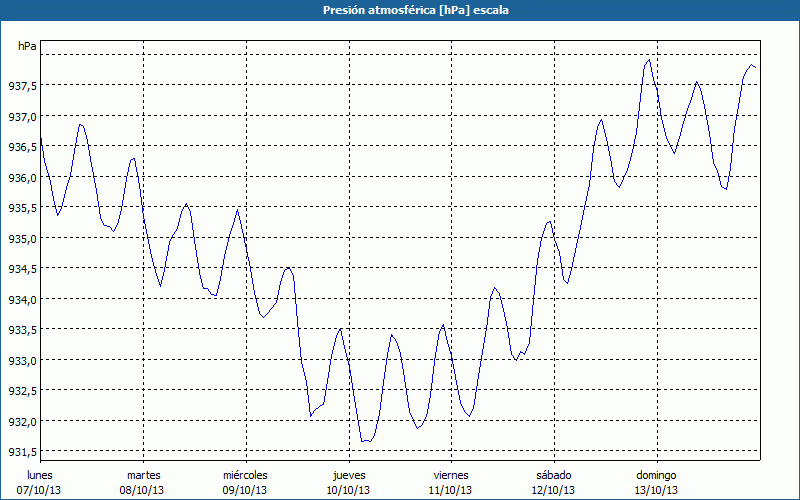The height and width of the screenshot is (500, 800).
Task: Click the chart title 'Presión atmosférica [hPa] escala'
Action: pyautogui.click(x=400, y=10)
